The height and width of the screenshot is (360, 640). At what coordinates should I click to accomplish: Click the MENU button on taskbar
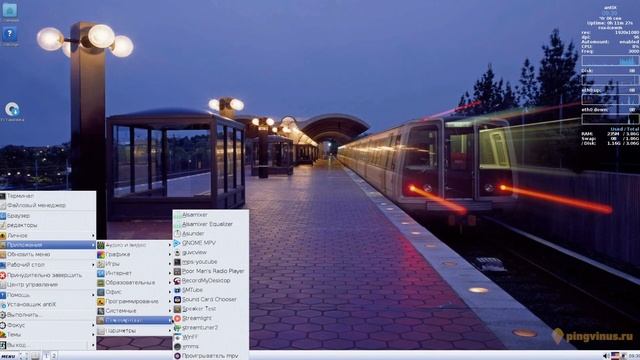(x=8, y=356)
